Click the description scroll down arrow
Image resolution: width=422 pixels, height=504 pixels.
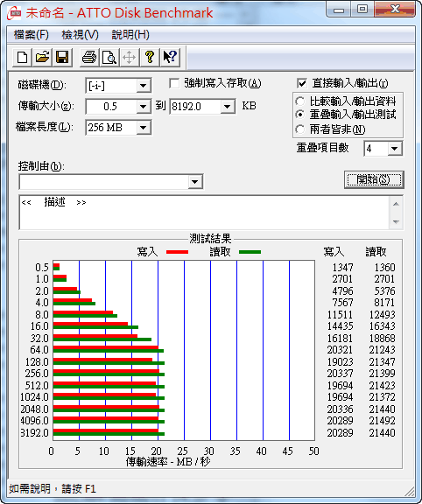[x=396, y=221]
